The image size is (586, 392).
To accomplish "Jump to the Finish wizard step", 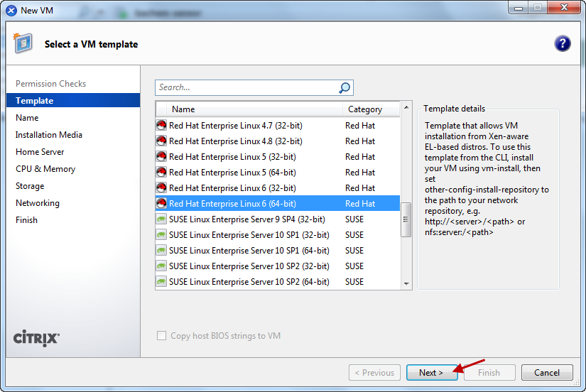I will (26, 220).
